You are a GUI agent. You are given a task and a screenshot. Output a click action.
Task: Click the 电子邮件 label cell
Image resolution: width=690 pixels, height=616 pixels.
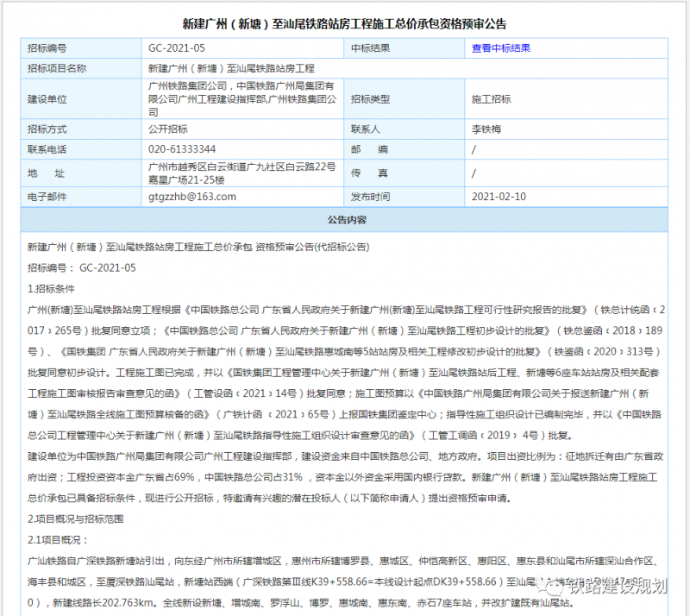pos(81,197)
